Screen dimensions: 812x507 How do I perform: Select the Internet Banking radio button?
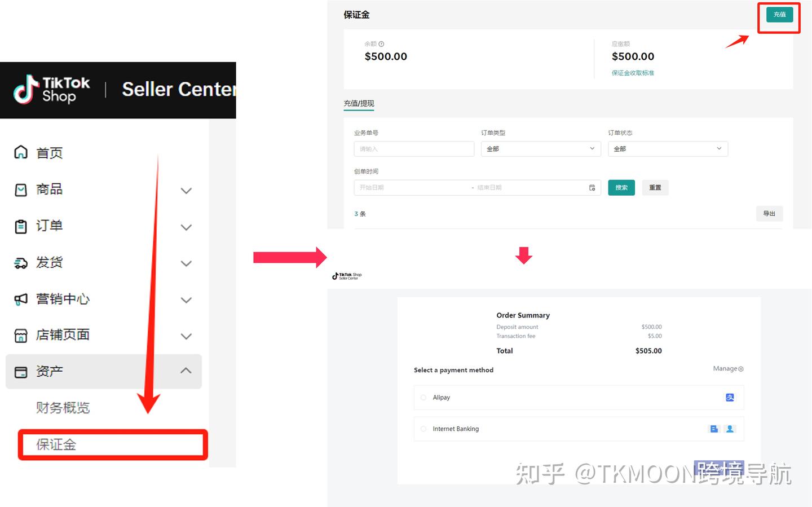click(x=423, y=429)
